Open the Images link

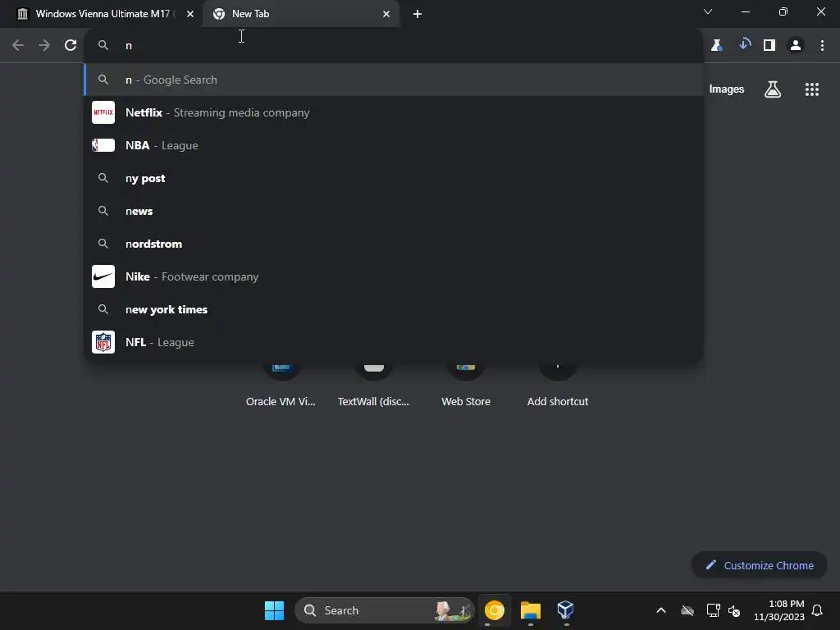pos(727,89)
